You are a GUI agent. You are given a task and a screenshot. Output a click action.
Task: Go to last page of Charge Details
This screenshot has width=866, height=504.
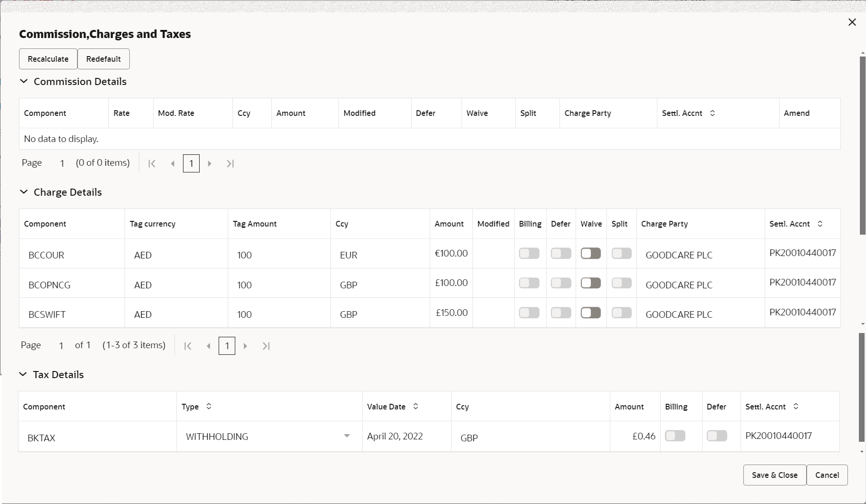[x=266, y=346]
